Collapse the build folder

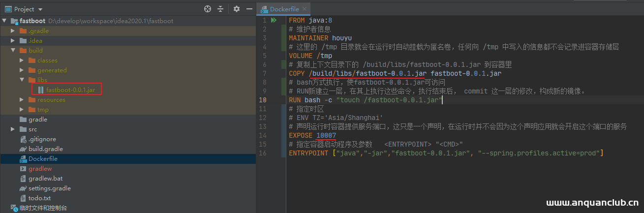[13, 51]
